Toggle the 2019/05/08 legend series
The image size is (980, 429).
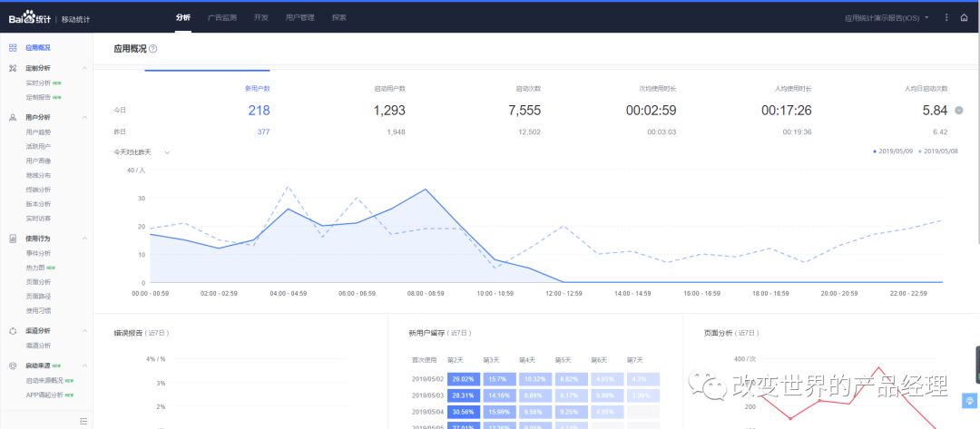(x=938, y=151)
